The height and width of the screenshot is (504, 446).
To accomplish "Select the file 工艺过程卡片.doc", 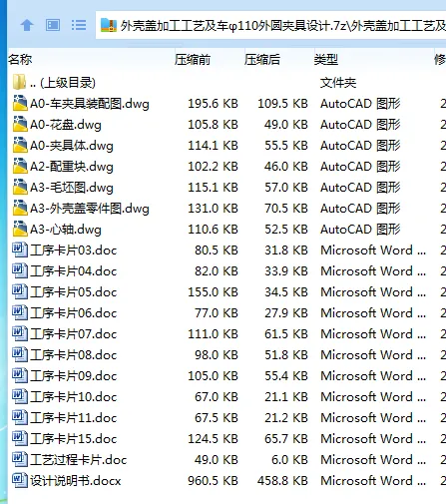I will pyautogui.click(x=79, y=460).
